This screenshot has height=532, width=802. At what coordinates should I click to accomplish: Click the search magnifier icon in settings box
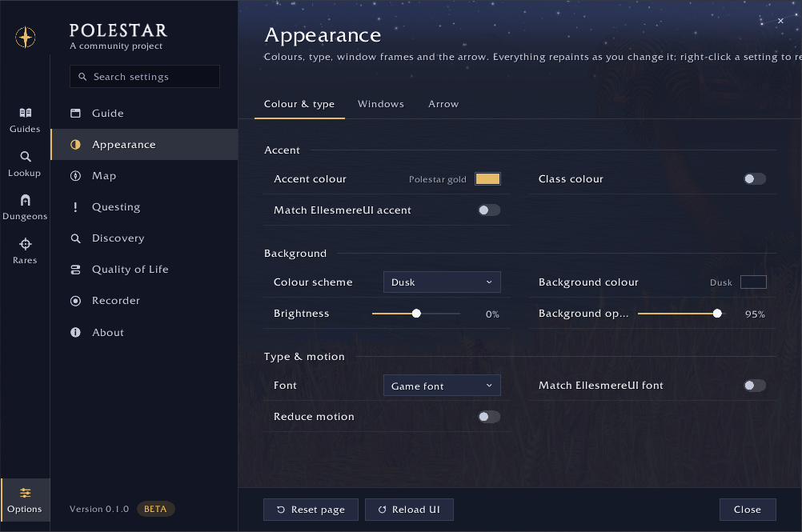[x=82, y=77]
